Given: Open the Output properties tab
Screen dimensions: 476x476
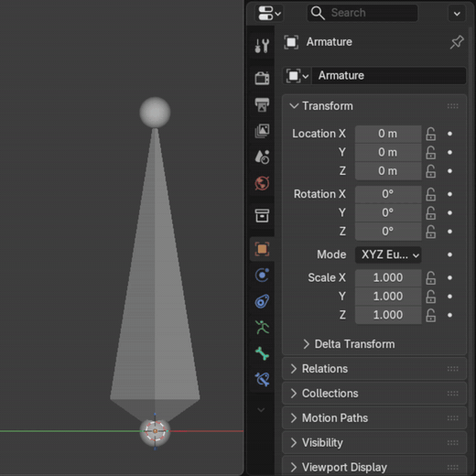Looking at the screenshot, I should pyautogui.click(x=262, y=104).
